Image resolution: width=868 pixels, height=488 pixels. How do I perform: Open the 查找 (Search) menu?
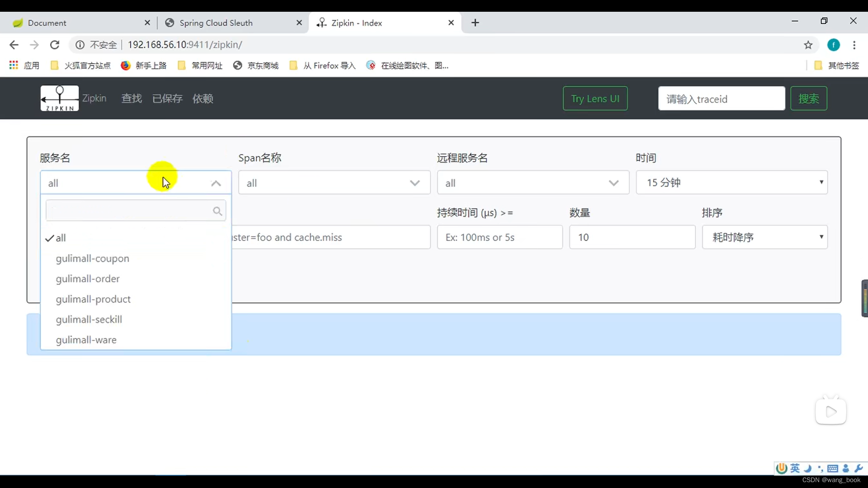coord(131,98)
